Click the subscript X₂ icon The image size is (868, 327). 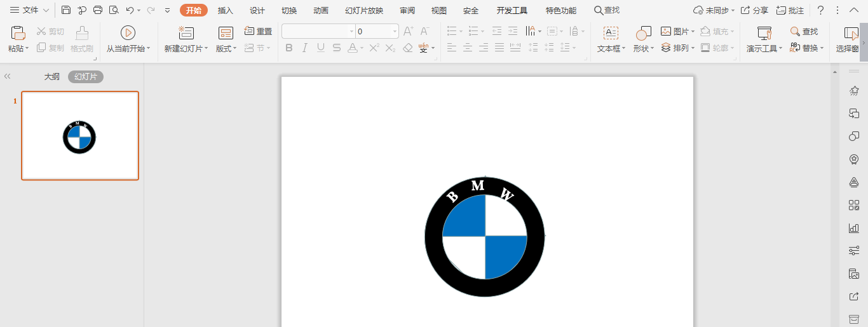point(390,48)
